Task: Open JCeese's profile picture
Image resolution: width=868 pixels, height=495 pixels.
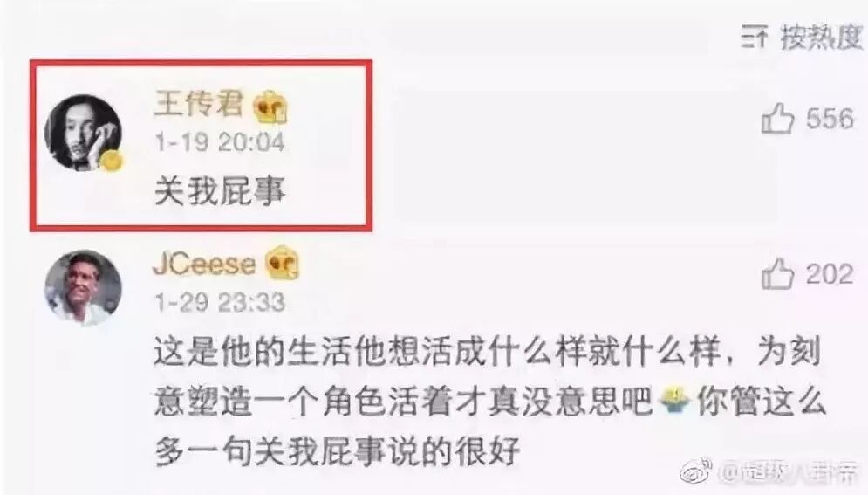Action: click(83, 288)
